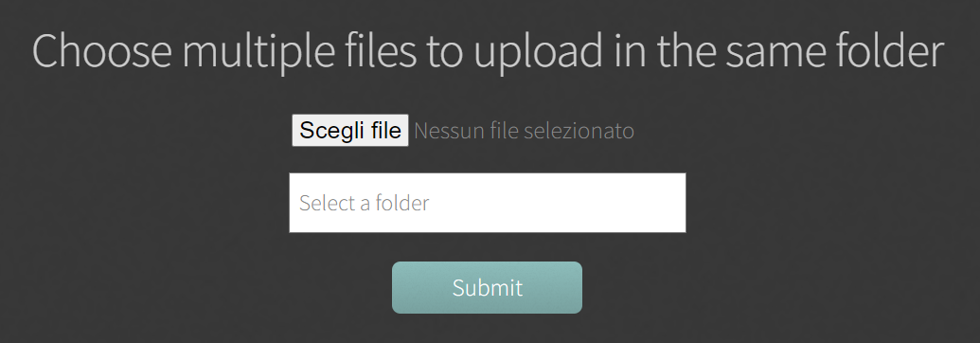Click the teal Submit button
The width and height of the screenshot is (980, 343).
487,287
